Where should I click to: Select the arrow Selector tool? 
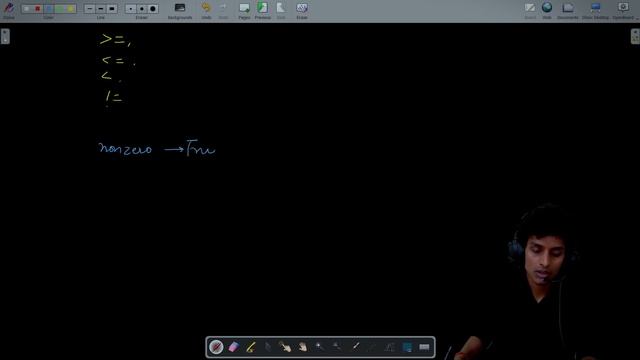(268, 347)
